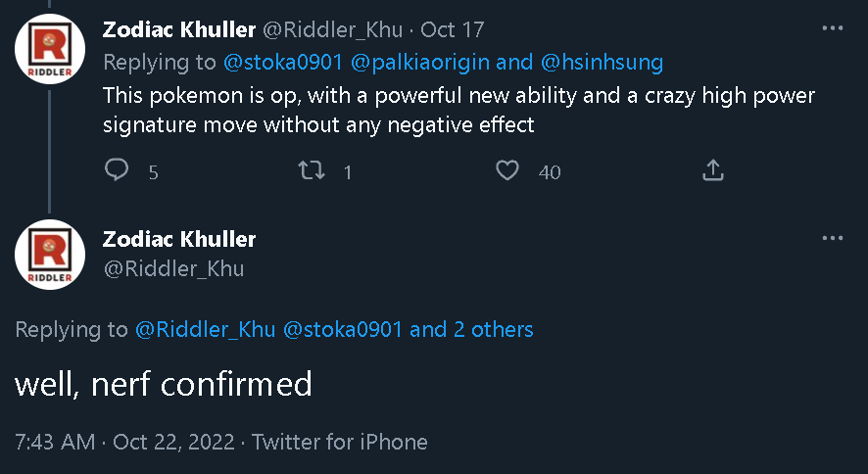This screenshot has height=474, width=868.
Task: Click @Riddler_Khu handle below second tweet name
Action: click(173, 268)
